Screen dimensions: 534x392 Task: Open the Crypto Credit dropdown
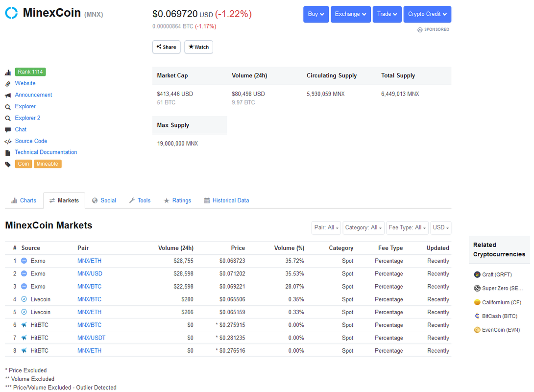(x=427, y=14)
